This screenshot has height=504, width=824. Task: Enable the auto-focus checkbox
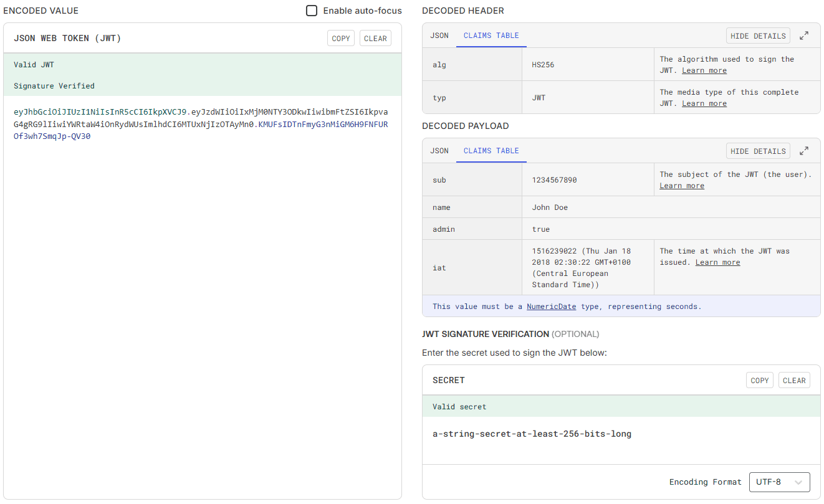(x=311, y=11)
